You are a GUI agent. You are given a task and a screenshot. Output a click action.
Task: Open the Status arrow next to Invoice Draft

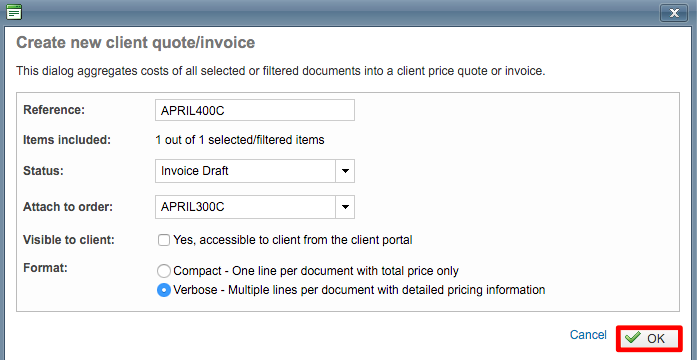tap(345, 171)
